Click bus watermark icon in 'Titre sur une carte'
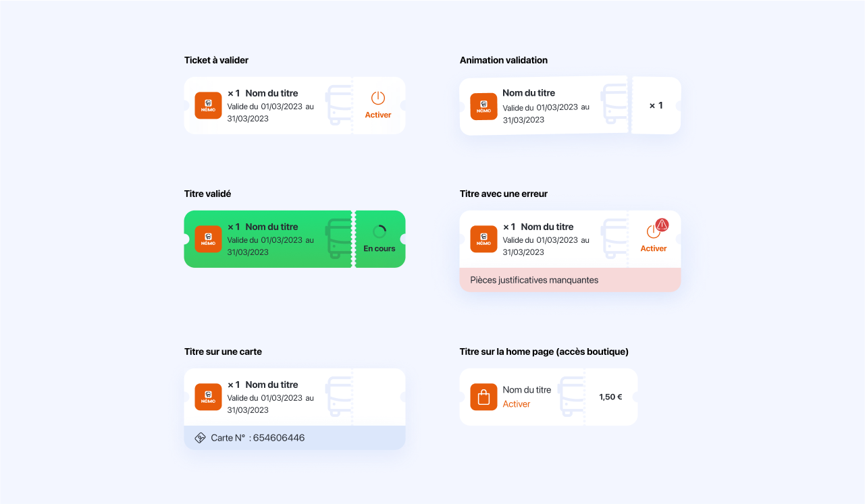This screenshot has height=504, width=865. (339, 396)
